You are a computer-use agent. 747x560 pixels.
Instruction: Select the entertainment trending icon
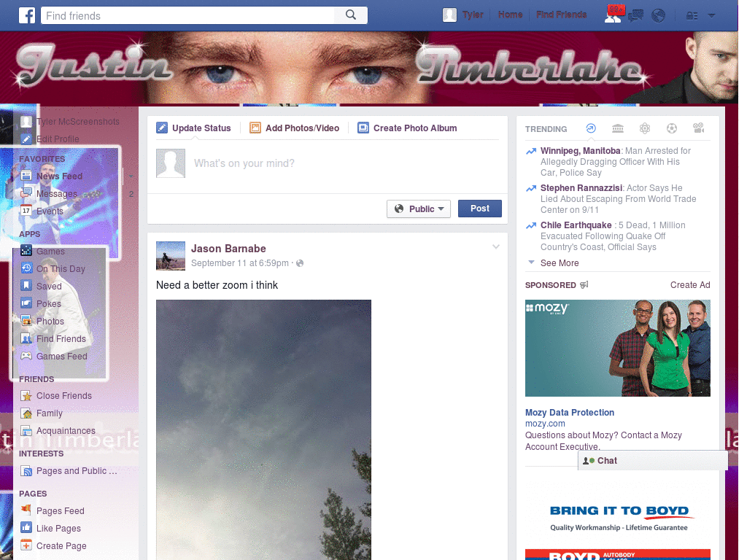(x=698, y=128)
